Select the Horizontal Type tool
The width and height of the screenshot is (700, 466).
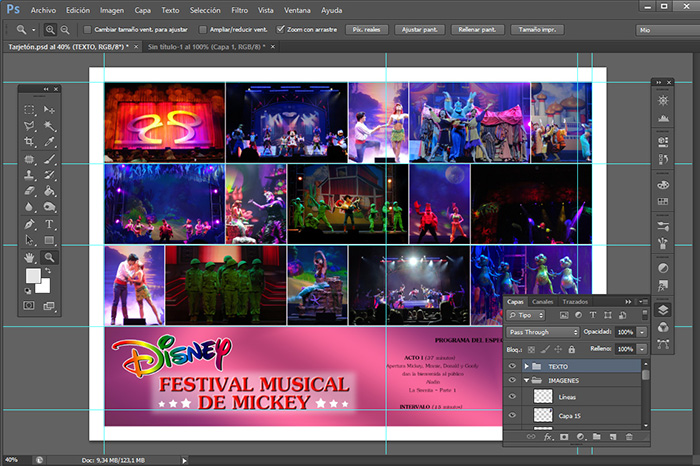(49, 224)
